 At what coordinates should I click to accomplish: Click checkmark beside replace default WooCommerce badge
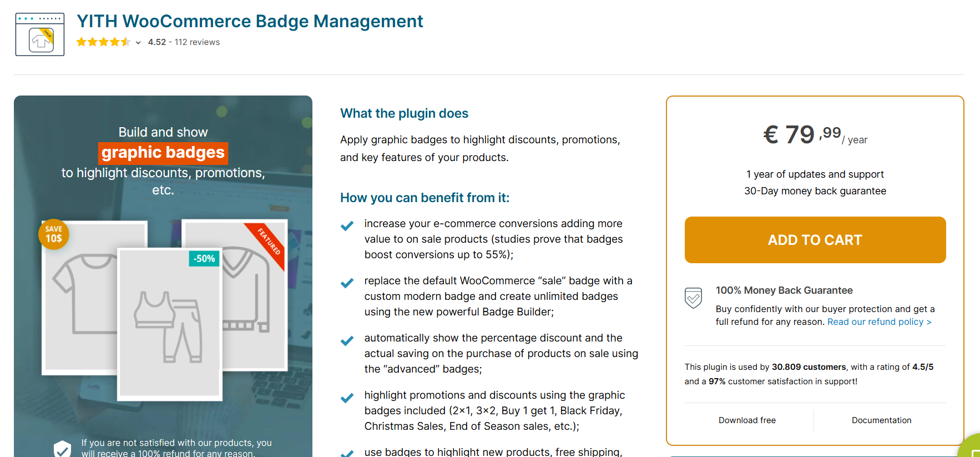[347, 283]
